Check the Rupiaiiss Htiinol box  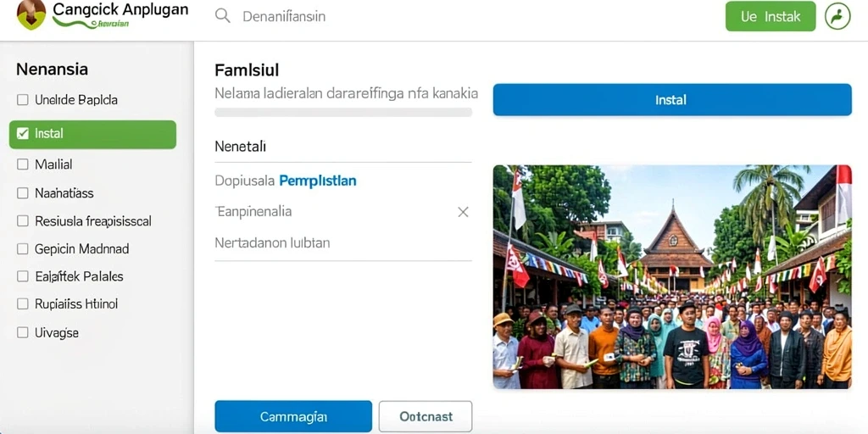[23, 304]
